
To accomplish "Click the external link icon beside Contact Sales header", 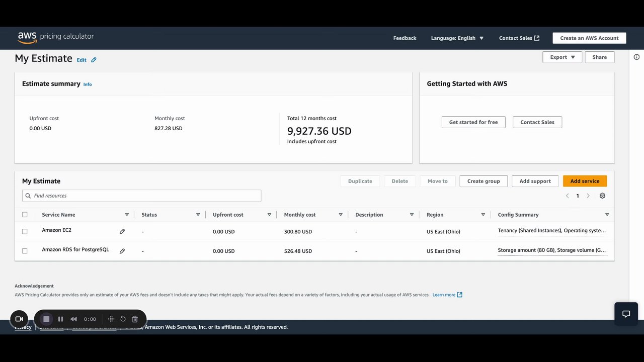I will coord(537,38).
